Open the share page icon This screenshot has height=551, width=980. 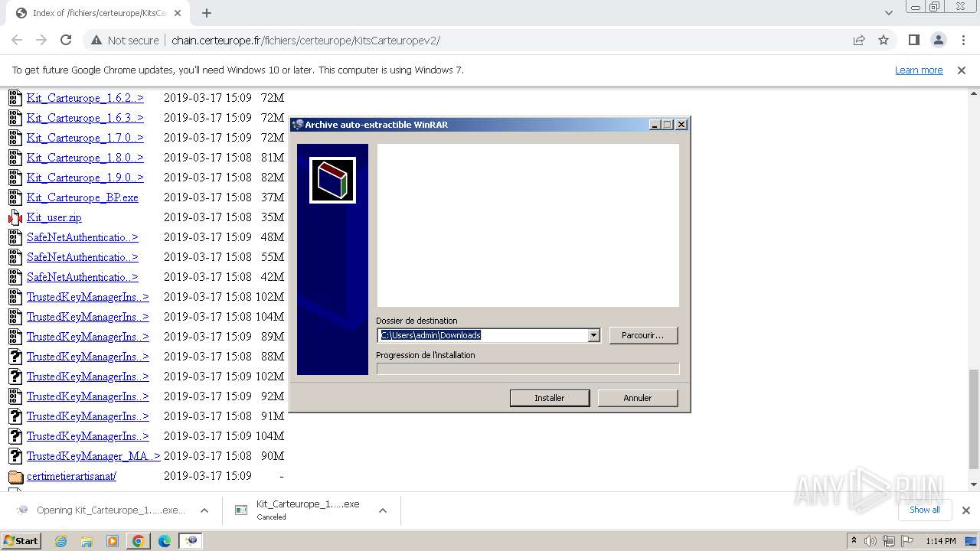[859, 41]
